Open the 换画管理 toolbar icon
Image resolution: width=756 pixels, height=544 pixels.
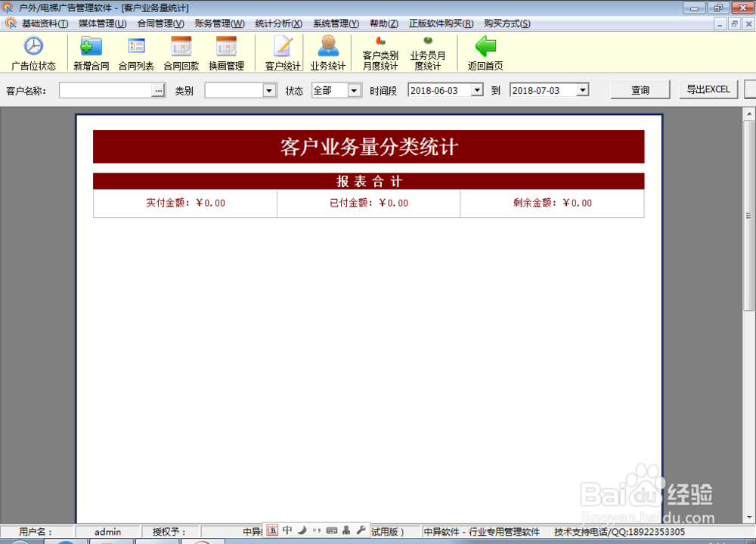click(226, 46)
